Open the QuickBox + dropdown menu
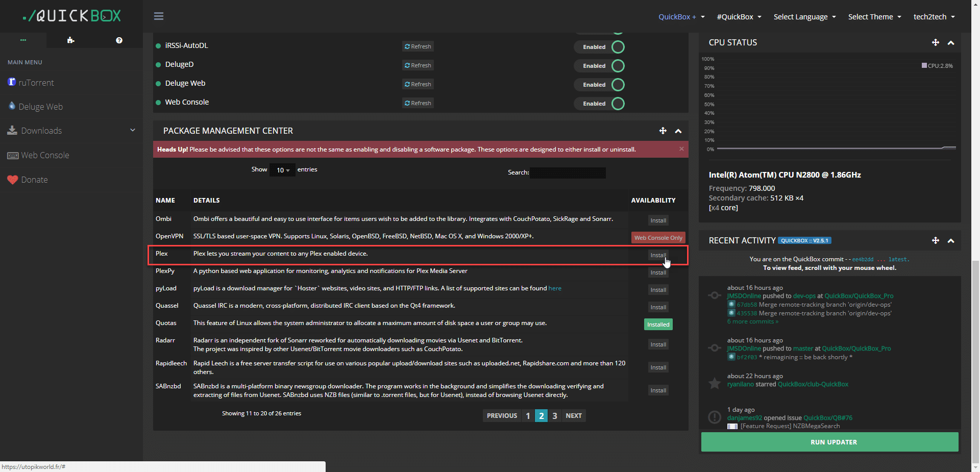Image resolution: width=980 pixels, height=472 pixels. 681,17
